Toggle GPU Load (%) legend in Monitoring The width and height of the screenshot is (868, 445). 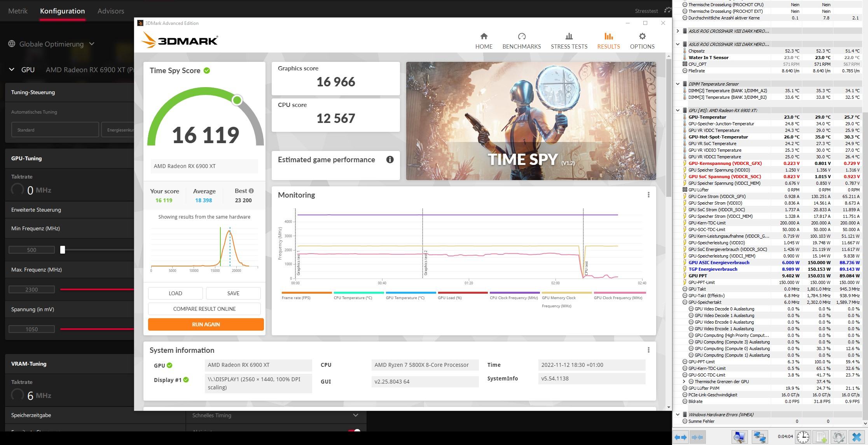coord(463,296)
